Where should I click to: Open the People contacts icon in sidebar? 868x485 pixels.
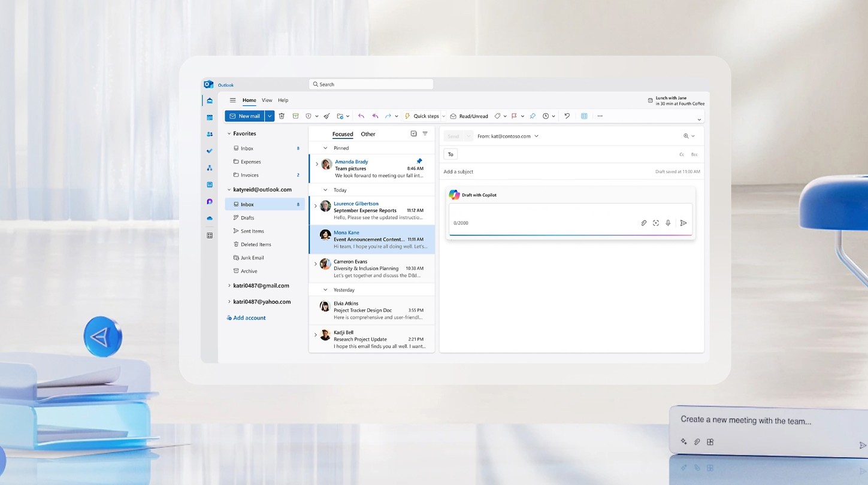210,134
